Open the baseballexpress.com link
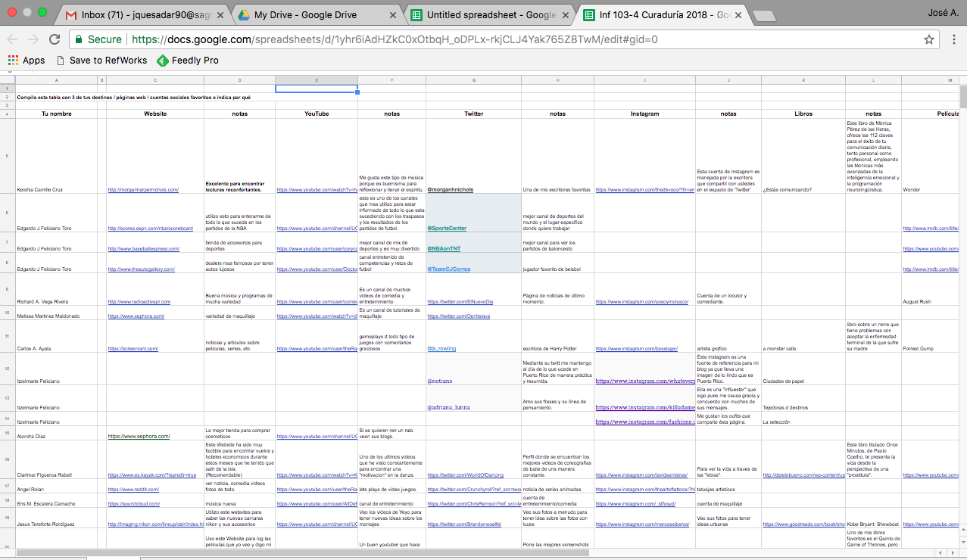 [x=144, y=248]
